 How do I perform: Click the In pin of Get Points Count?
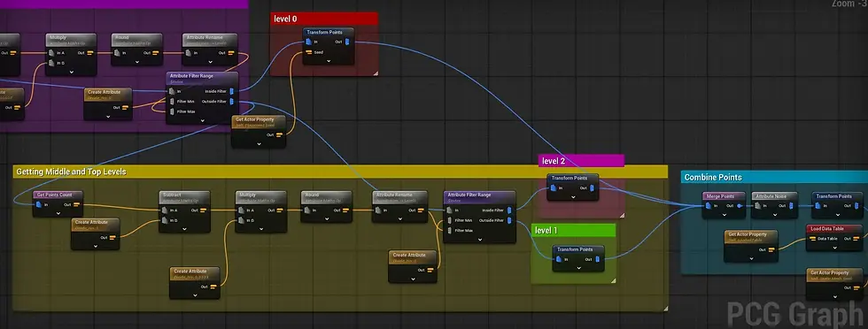tap(38, 204)
